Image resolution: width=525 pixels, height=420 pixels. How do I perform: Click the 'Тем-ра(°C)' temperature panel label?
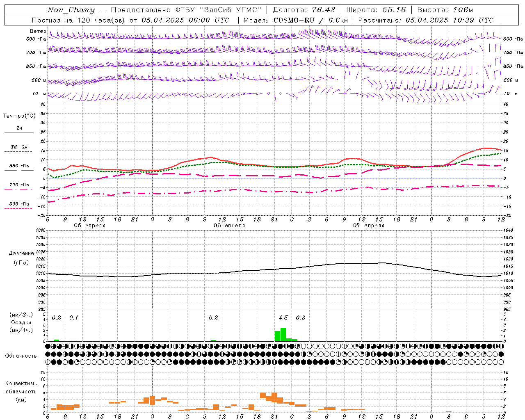pos(19,116)
